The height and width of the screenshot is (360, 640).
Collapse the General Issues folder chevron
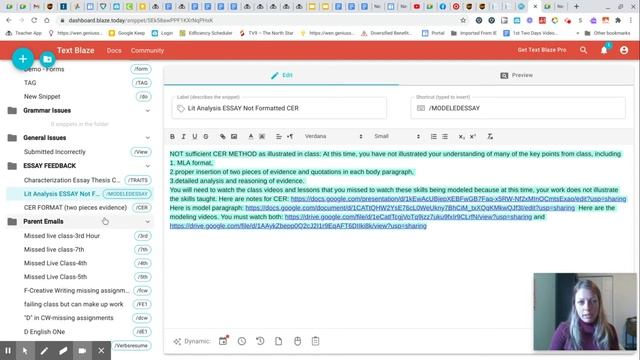click(148, 138)
